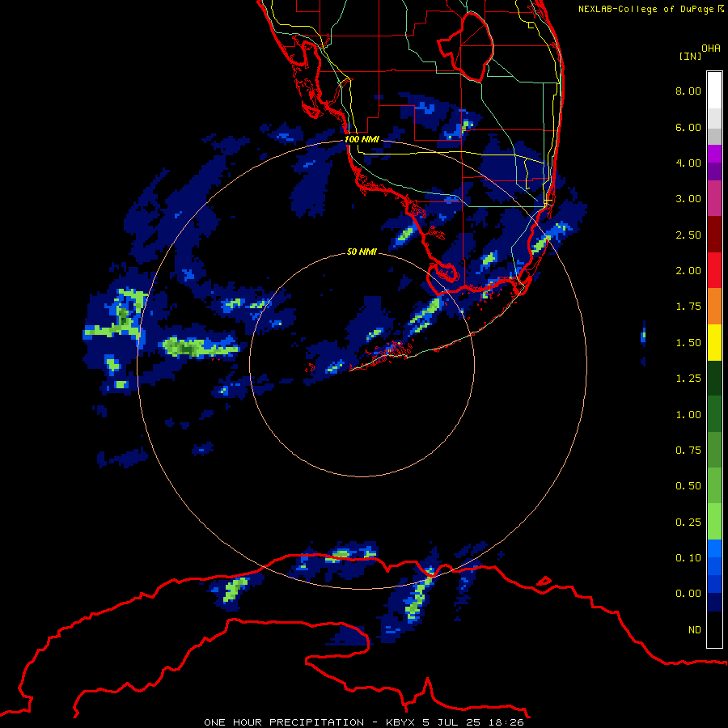Pick the light green swatch beside 0.25
The width and height of the screenshot is (728, 728).
coord(714,522)
